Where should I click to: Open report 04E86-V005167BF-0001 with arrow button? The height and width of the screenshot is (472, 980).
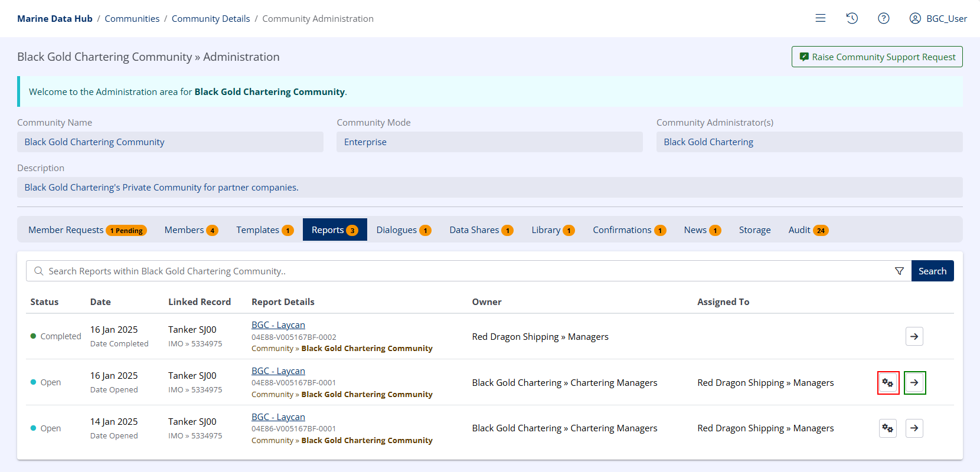[x=914, y=428]
